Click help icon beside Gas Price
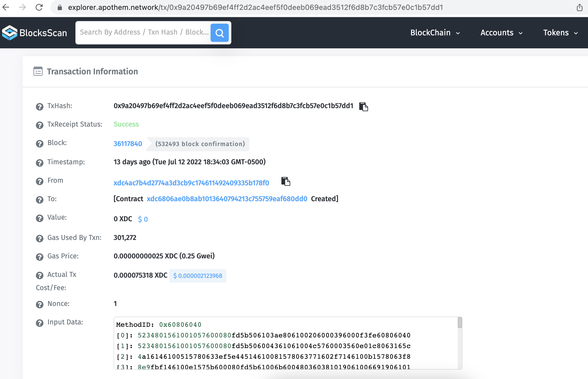This screenshot has height=379, width=588. tap(40, 257)
